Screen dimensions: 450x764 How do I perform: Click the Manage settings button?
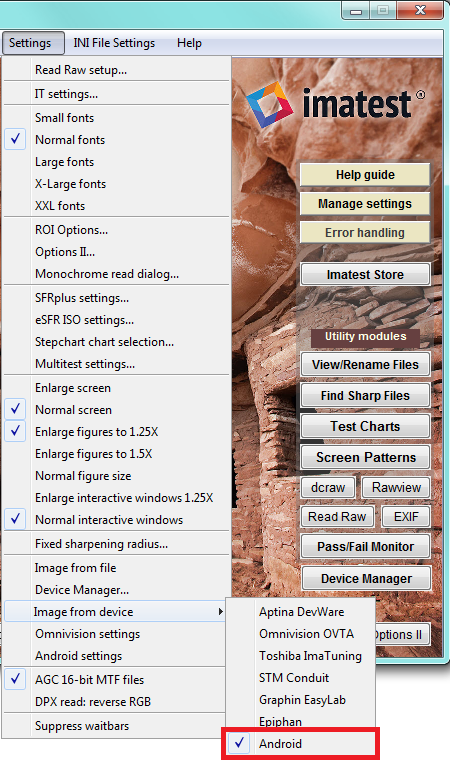pos(365,203)
